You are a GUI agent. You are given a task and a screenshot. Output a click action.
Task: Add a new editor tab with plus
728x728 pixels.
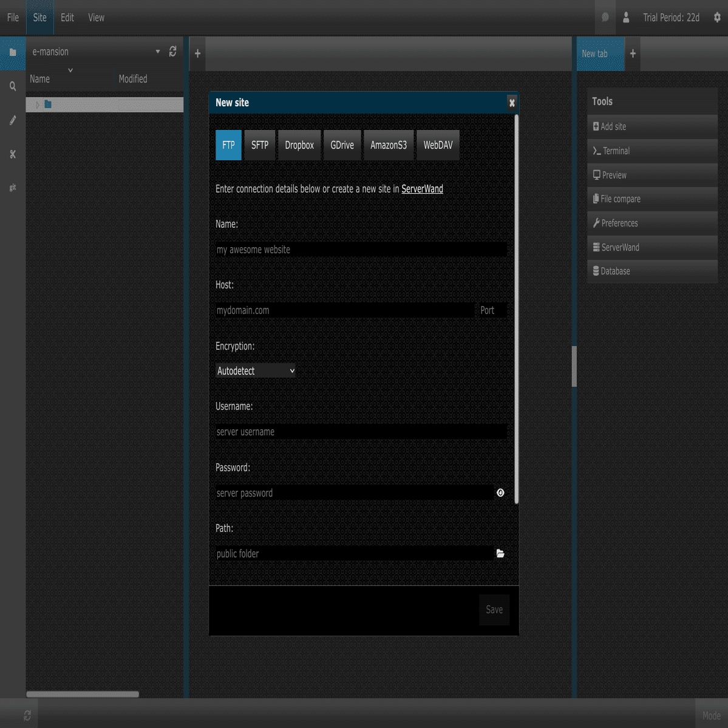[197, 54]
